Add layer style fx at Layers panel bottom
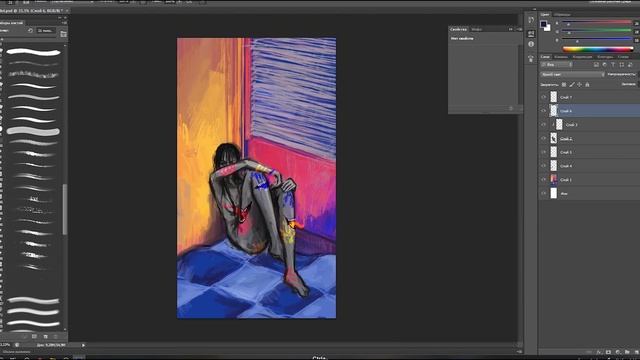Image resolution: width=640 pixels, height=360 pixels. click(599, 352)
